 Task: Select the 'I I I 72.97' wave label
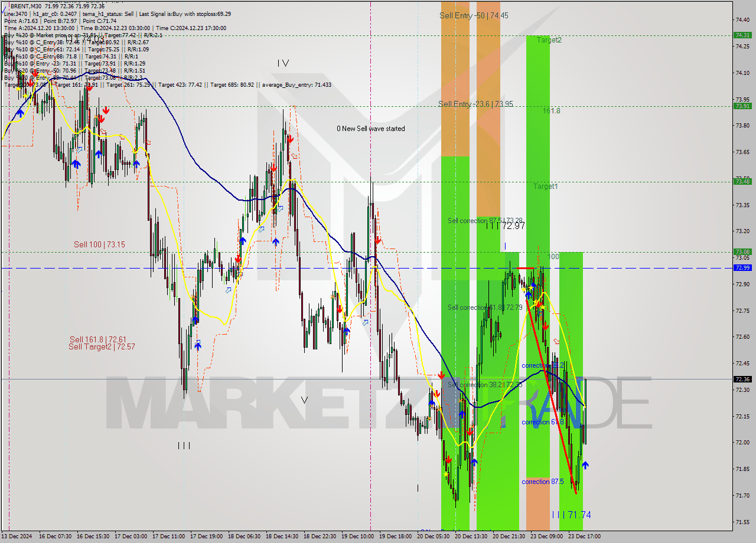point(505,225)
